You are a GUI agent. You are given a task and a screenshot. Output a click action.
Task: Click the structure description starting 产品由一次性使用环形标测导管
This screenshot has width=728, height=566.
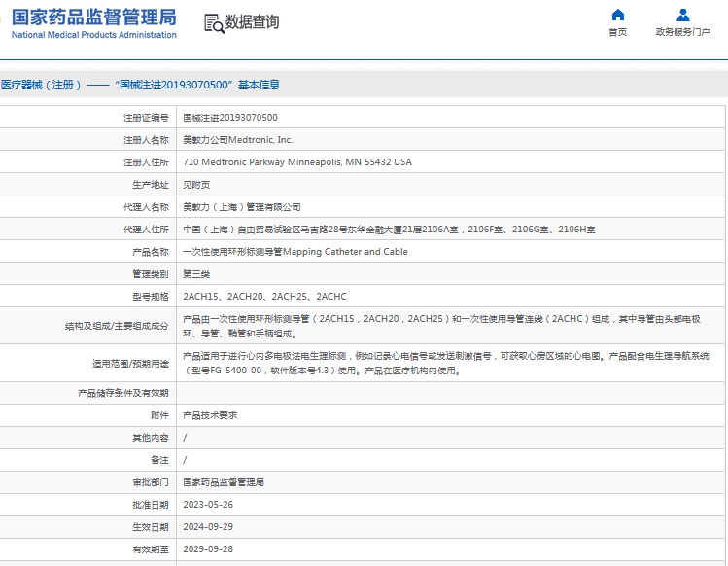click(441, 326)
